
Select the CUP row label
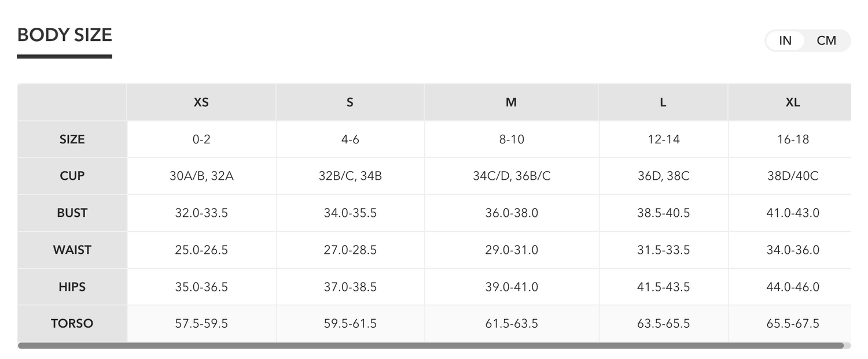pyautogui.click(x=72, y=176)
